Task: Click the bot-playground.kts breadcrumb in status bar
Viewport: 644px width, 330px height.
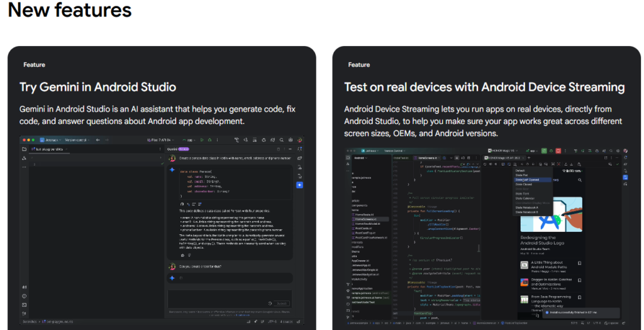Action: pos(57,321)
